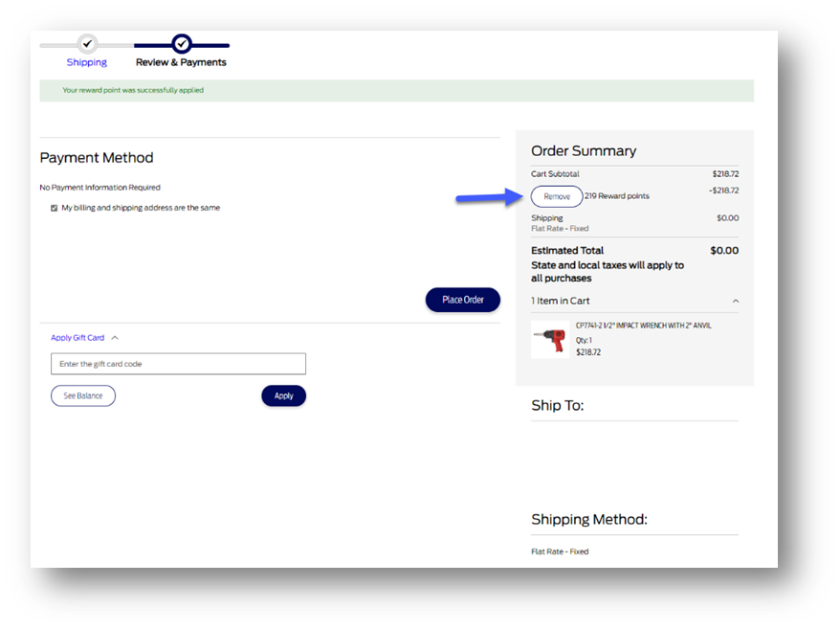Collapse Apply Gift Card using its chevron

pyautogui.click(x=115, y=338)
